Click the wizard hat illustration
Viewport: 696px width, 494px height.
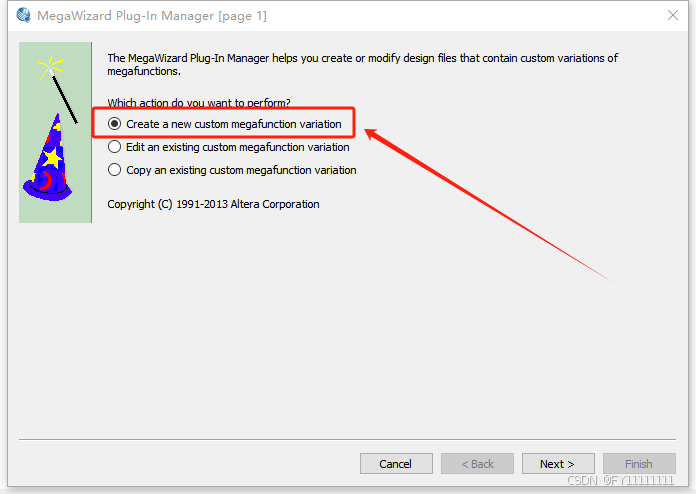pyautogui.click(x=47, y=158)
